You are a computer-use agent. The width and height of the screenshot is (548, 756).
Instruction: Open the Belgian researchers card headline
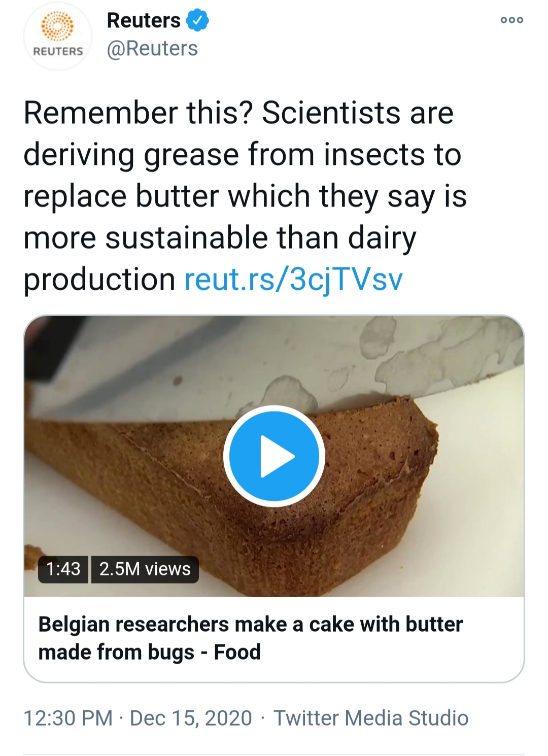[250, 638]
